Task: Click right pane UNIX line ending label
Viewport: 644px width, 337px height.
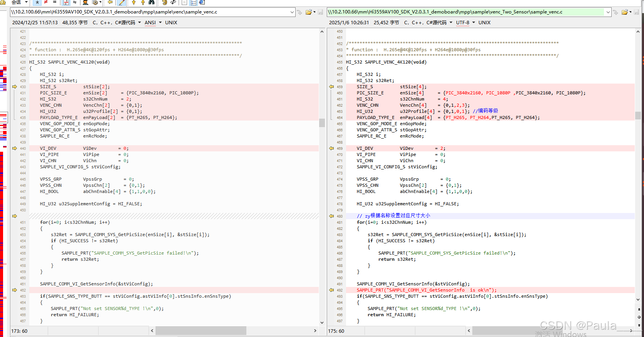Action: click(x=484, y=23)
